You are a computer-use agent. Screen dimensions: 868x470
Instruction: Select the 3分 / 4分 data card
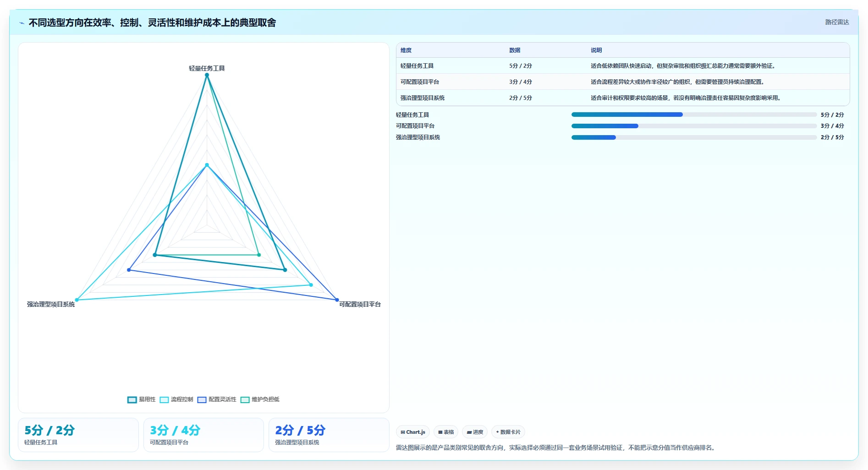point(203,435)
